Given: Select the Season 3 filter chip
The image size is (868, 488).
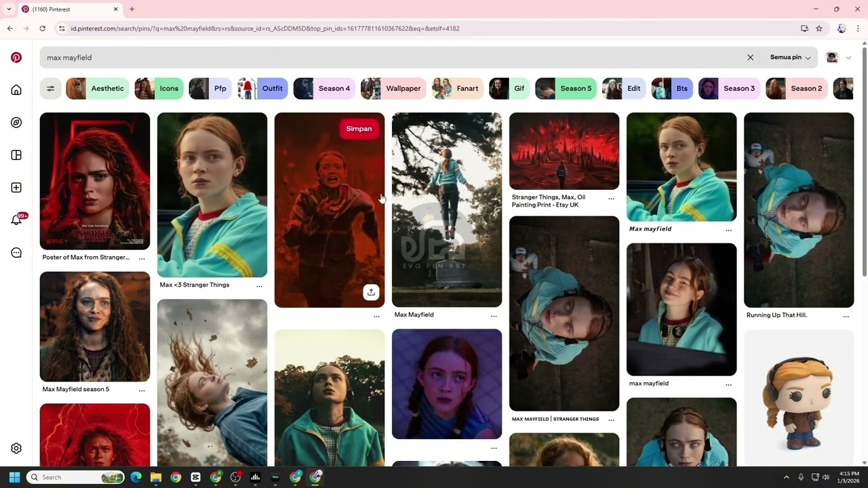Looking at the screenshot, I should point(730,88).
